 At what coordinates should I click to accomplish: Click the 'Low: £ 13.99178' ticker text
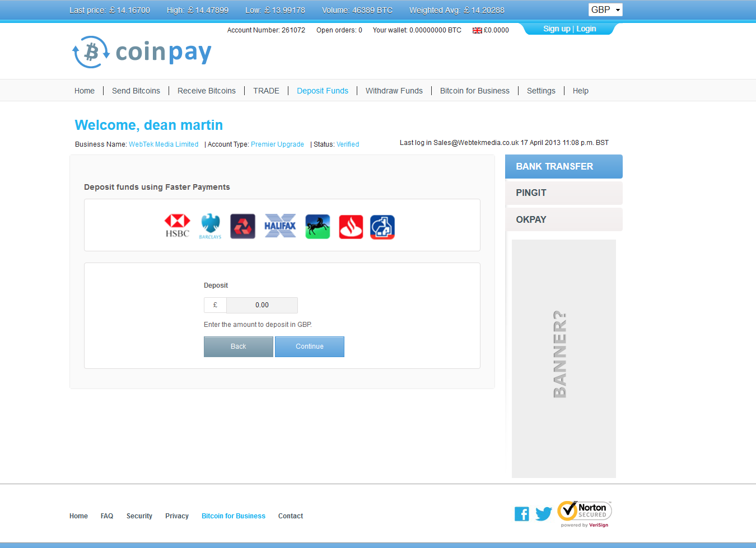pos(276,10)
